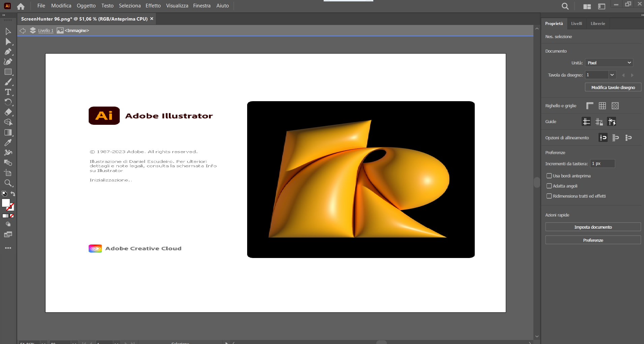Switch to the Proprietà tab

coord(554,24)
